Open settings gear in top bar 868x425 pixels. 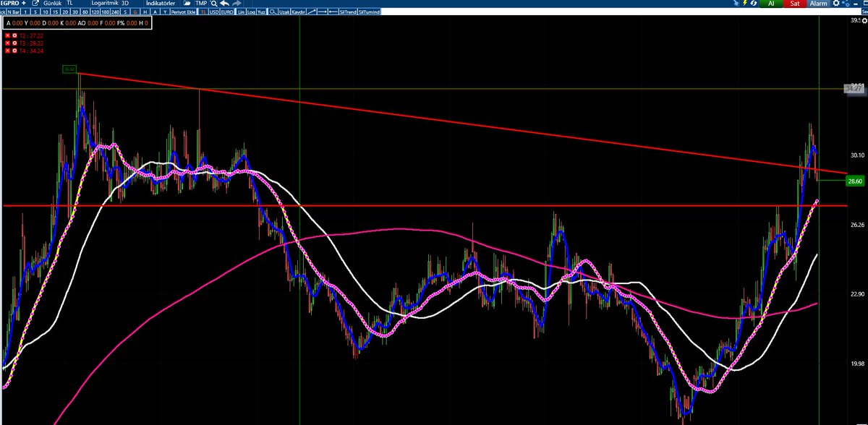click(836, 4)
